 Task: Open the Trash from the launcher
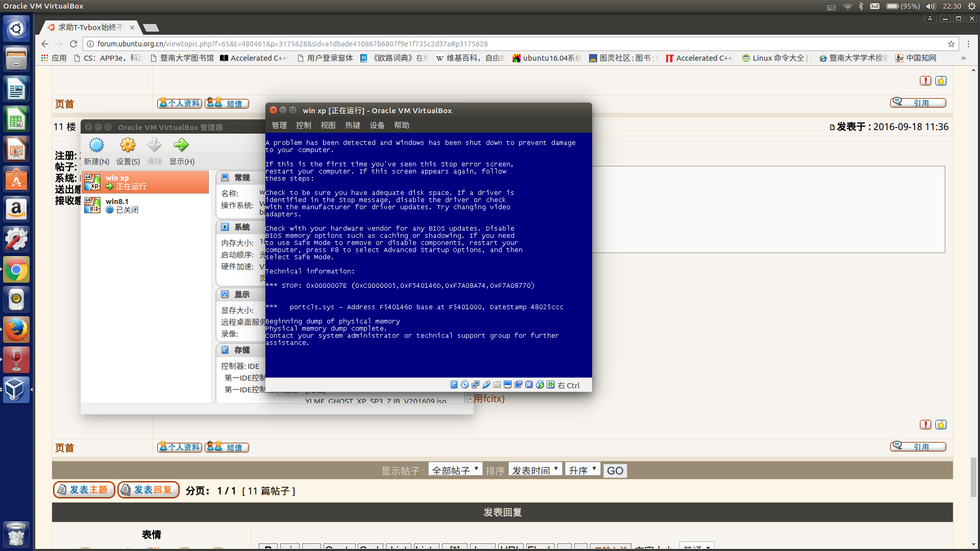tap(16, 535)
